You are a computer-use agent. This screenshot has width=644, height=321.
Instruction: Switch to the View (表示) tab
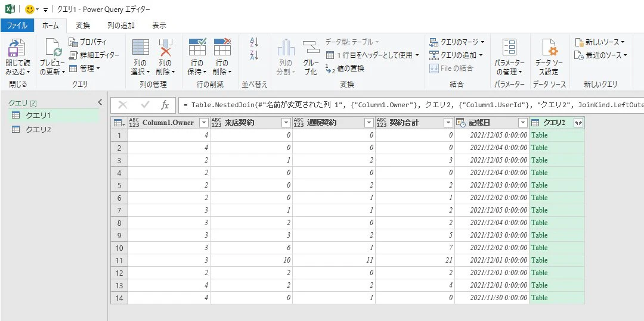[x=159, y=26]
